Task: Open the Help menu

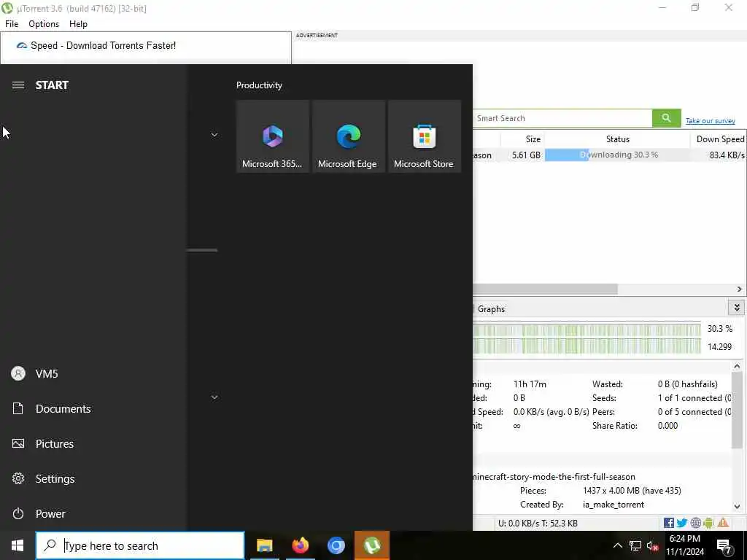Action: coord(78,24)
